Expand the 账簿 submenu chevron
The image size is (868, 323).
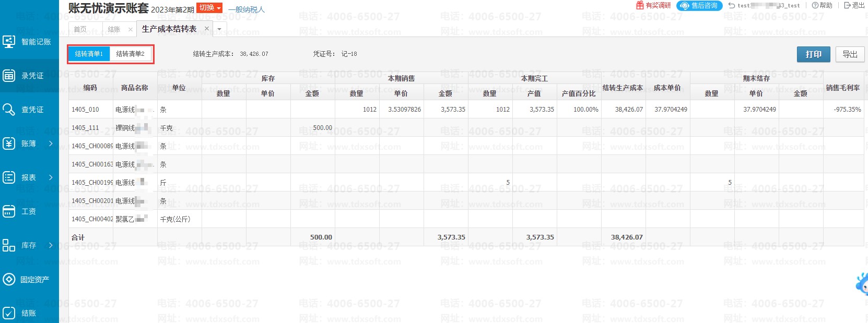[x=51, y=143]
